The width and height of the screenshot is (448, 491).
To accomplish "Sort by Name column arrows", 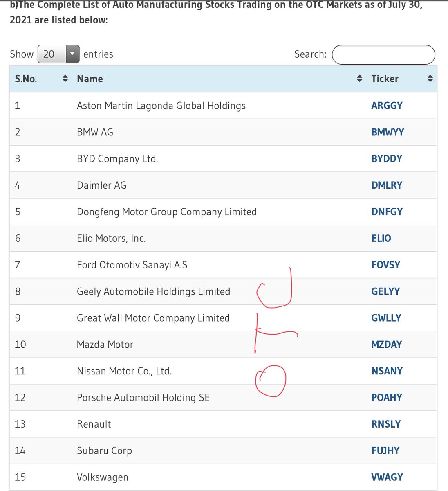I will click(x=360, y=79).
